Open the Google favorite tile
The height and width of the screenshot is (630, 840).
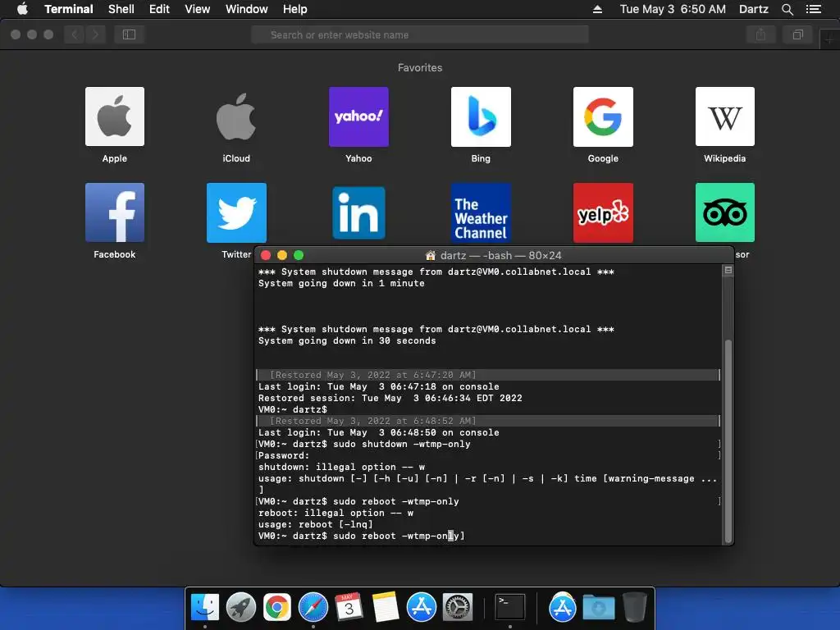pyautogui.click(x=603, y=116)
